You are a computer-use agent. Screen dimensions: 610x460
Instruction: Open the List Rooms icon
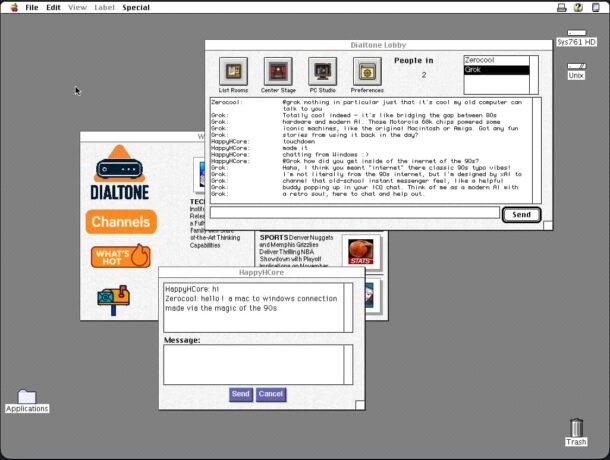point(234,72)
